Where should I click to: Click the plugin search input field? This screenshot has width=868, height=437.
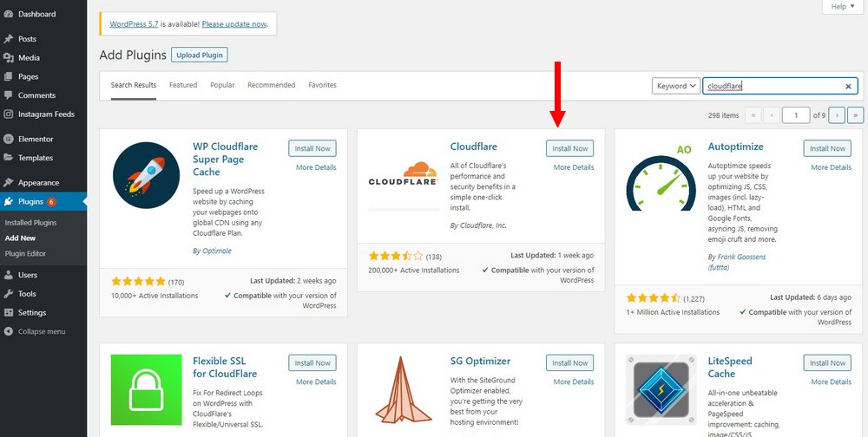point(780,86)
